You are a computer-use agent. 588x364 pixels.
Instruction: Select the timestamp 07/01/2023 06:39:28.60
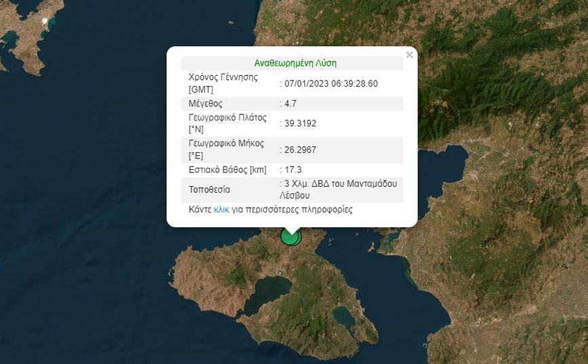click(x=331, y=83)
